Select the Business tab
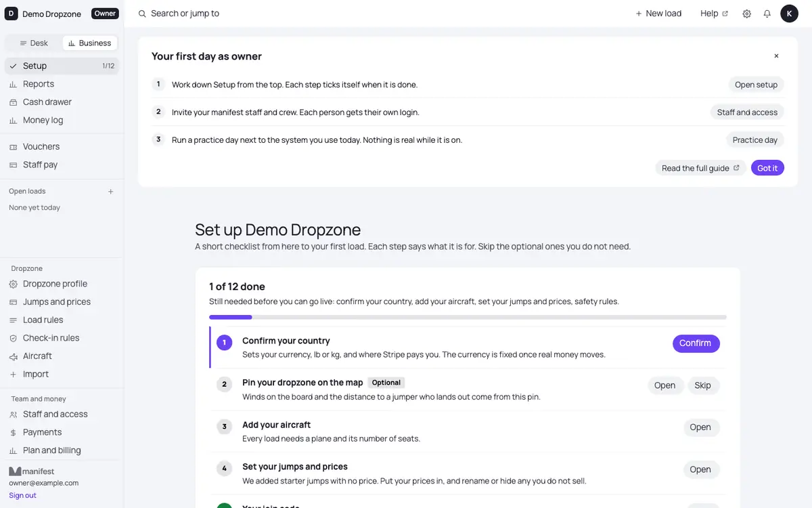 click(89, 43)
